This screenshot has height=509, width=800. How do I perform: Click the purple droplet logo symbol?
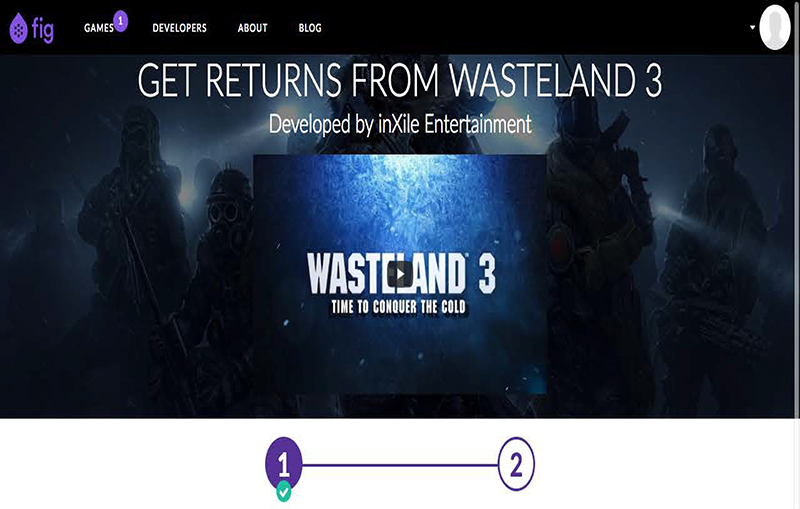point(18,29)
